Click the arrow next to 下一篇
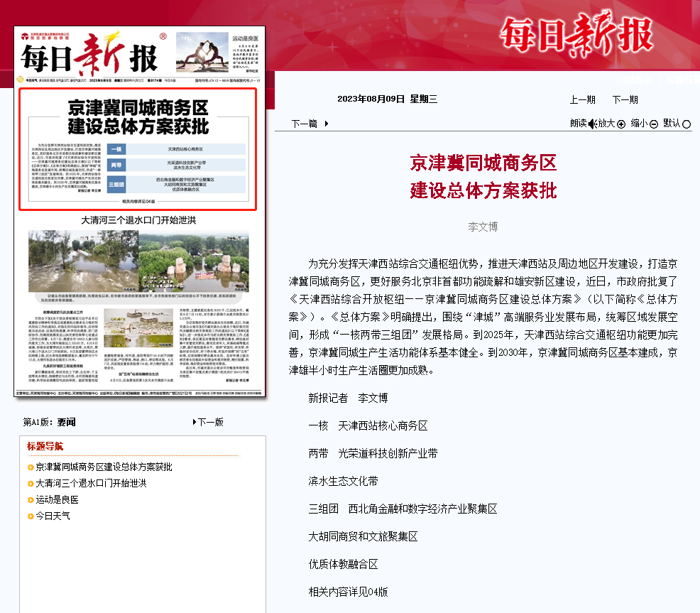 tap(325, 122)
